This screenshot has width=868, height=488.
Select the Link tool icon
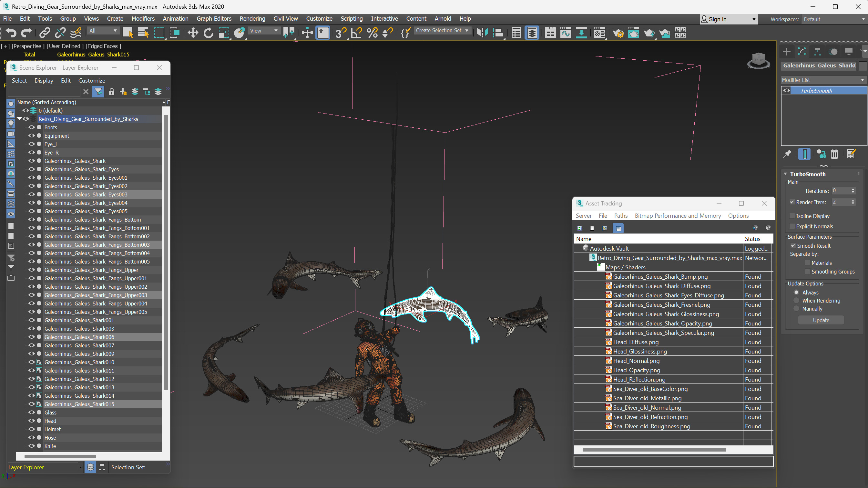(x=45, y=33)
